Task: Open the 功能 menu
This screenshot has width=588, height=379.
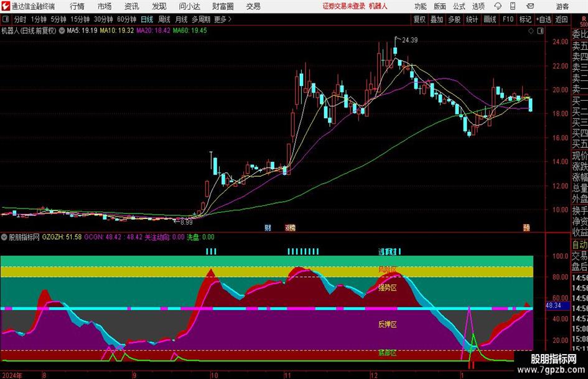Action: pyautogui.click(x=421, y=6)
